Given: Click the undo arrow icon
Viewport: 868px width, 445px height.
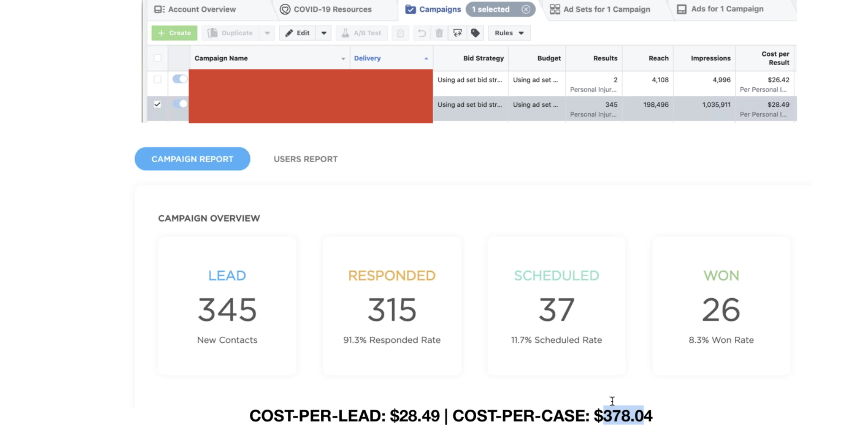Looking at the screenshot, I should [421, 33].
